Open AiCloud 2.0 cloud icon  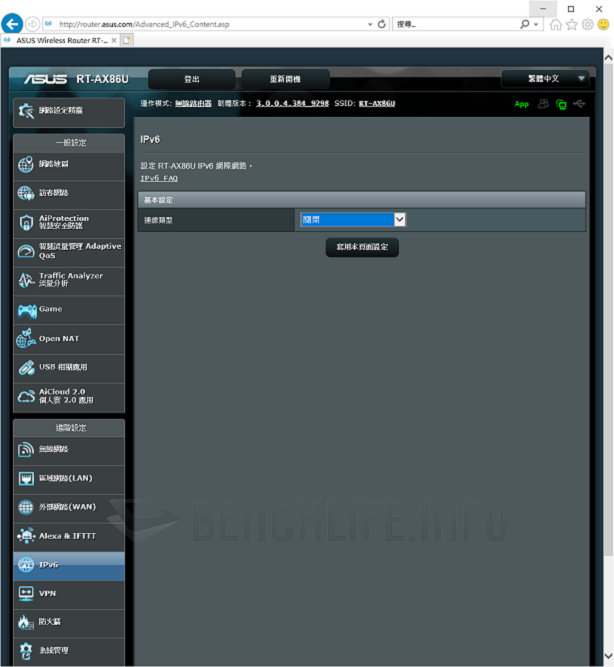(x=26, y=396)
